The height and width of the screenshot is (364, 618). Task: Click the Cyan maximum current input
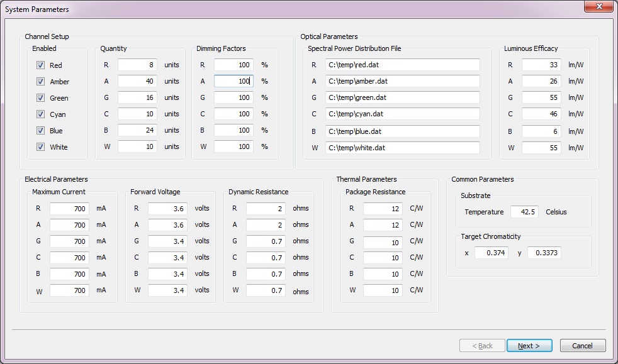click(x=69, y=257)
